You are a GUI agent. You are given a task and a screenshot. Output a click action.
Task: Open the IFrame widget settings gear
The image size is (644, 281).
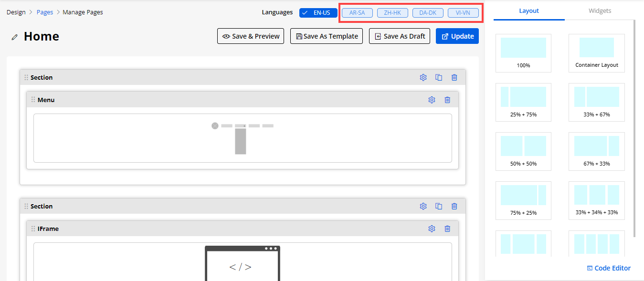click(432, 229)
